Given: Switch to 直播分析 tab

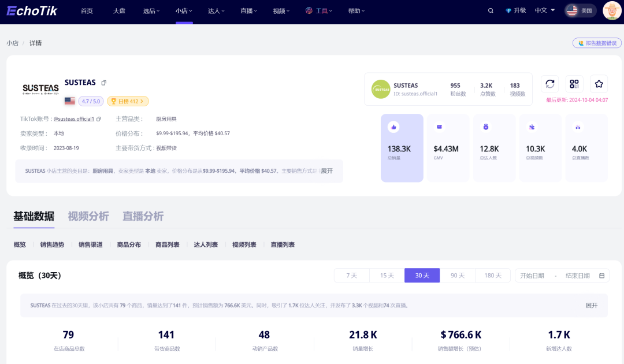Looking at the screenshot, I should coord(143,216).
